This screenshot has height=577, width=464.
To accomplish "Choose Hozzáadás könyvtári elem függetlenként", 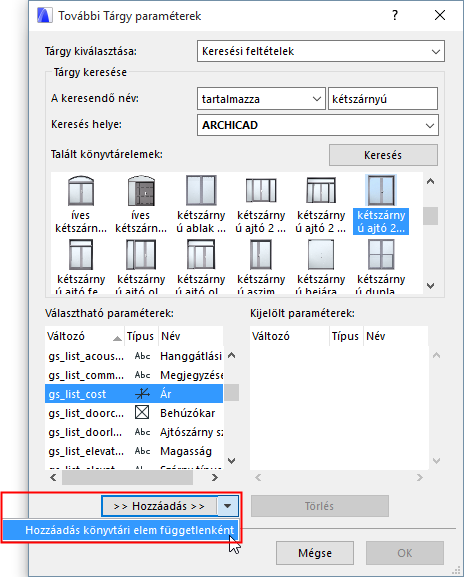I will pos(121,530).
